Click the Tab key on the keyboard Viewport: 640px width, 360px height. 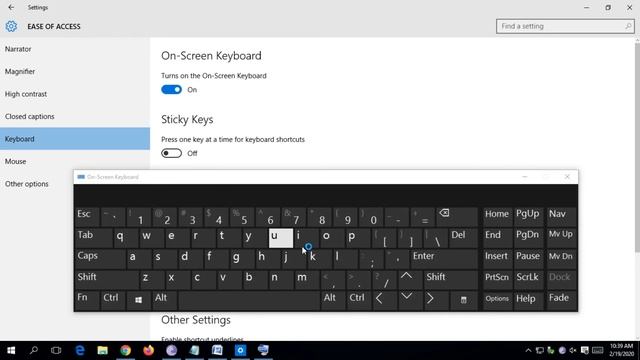(x=93, y=238)
